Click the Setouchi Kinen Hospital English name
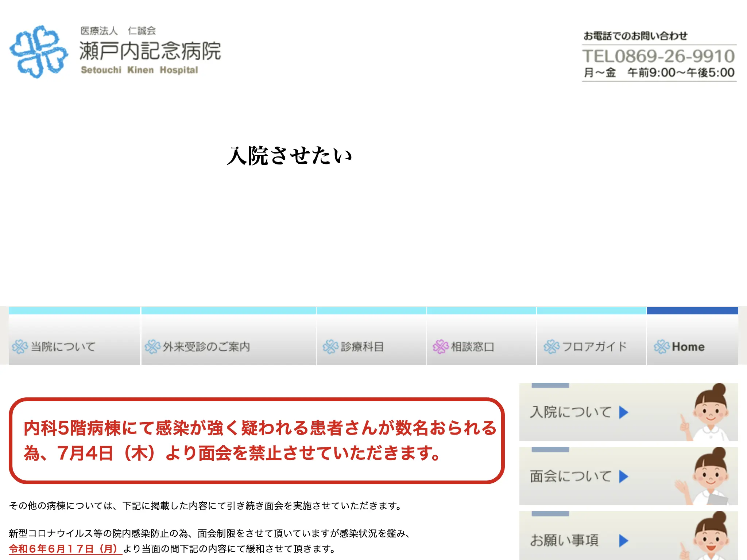This screenshot has height=560, width=747. coord(139,70)
